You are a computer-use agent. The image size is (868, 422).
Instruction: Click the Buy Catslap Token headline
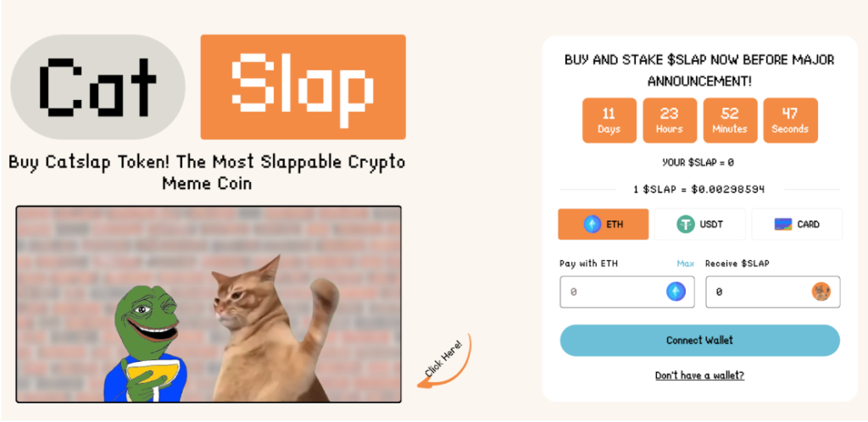click(x=207, y=172)
